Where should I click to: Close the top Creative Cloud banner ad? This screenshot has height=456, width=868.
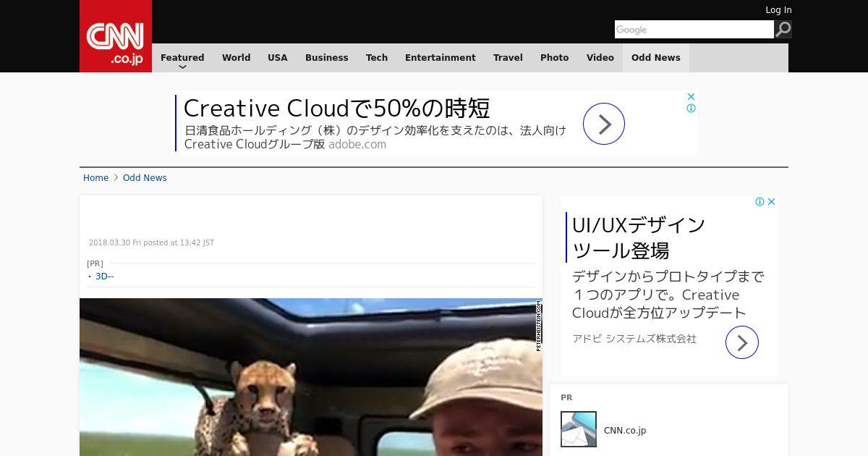[691, 96]
